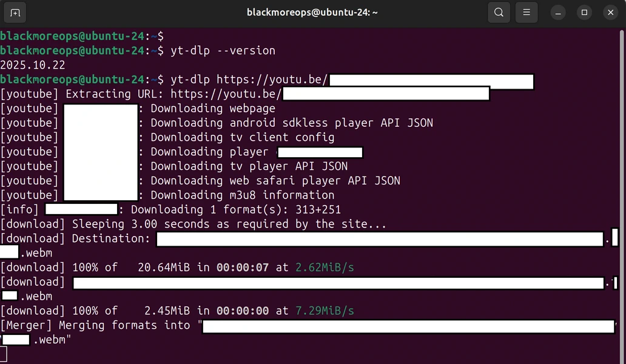This screenshot has width=626, height=364.
Task: Click 'Downloading web safari player API JSON'
Action: tap(275, 181)
